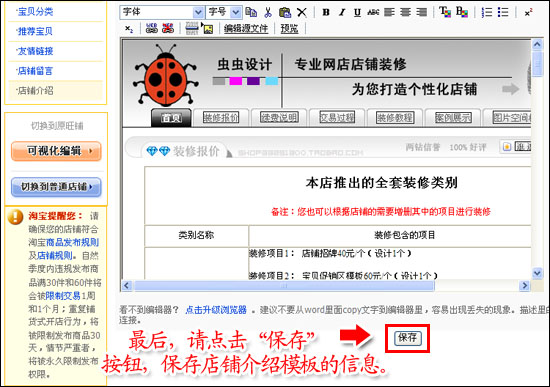Image resolution: width=550 pixels, height=387 pixels.
Task: Click the paste clipboard icon
Action: pyautogui.click(x=285, y=12)
